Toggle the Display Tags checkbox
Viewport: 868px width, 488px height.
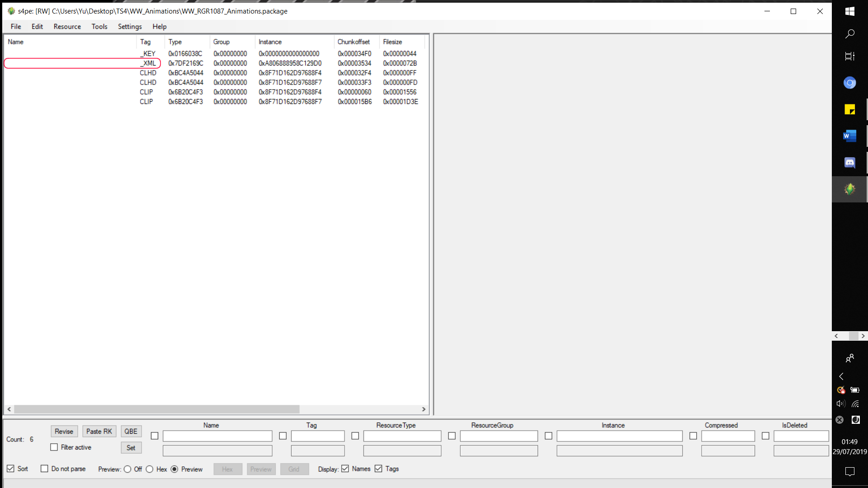(x=379, y=469)
